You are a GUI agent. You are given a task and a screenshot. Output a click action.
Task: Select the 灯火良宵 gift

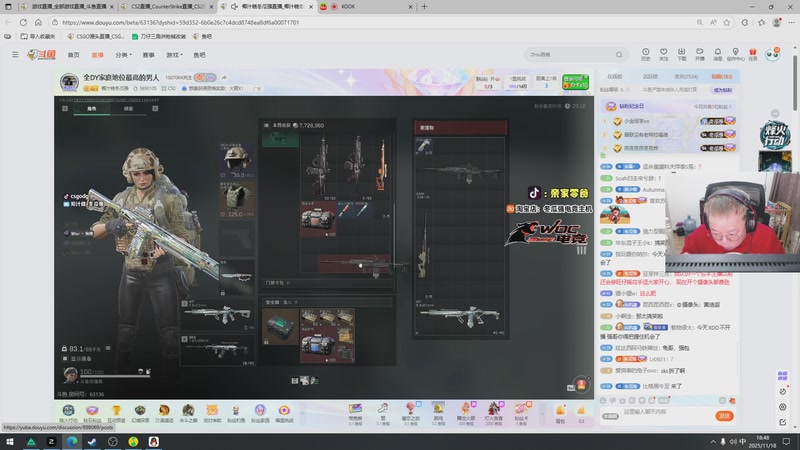coord(493,413)
